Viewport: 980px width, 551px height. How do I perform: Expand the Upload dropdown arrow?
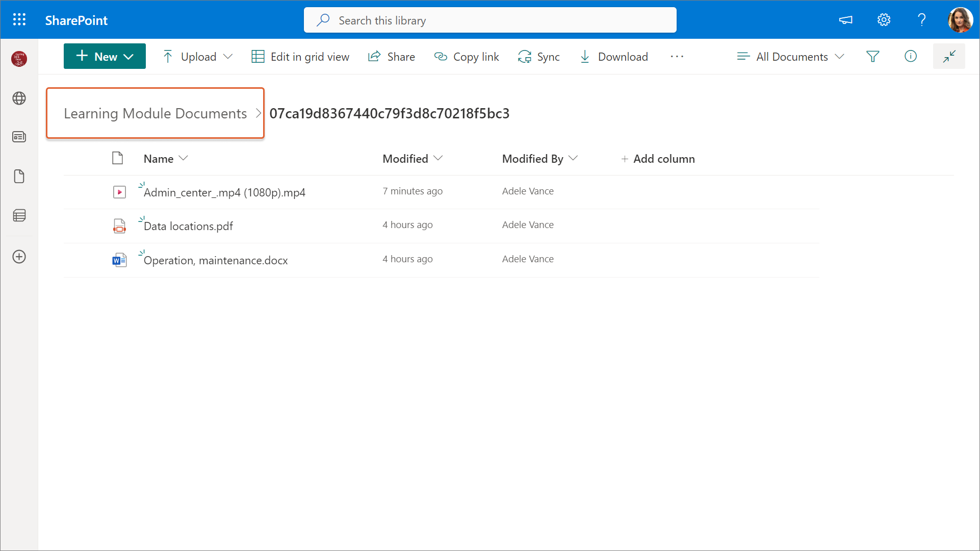click(228, 57)
